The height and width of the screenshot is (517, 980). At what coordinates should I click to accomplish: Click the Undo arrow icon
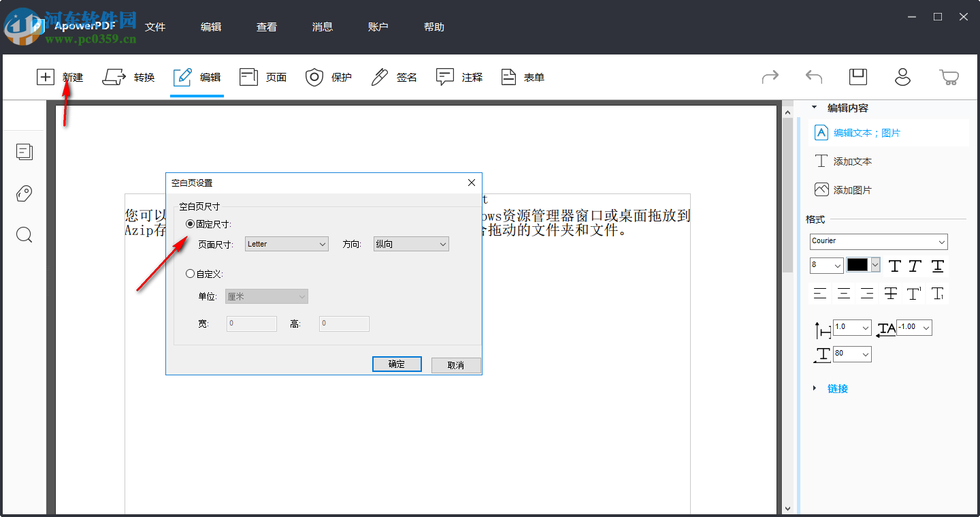[x=813, y=77]
